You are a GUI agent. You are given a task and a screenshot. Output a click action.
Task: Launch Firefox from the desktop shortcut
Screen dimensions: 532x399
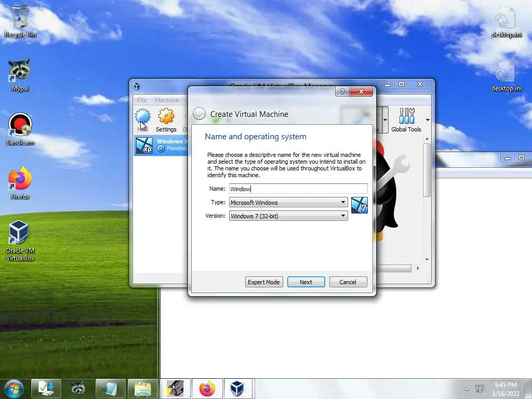(20, 183)
